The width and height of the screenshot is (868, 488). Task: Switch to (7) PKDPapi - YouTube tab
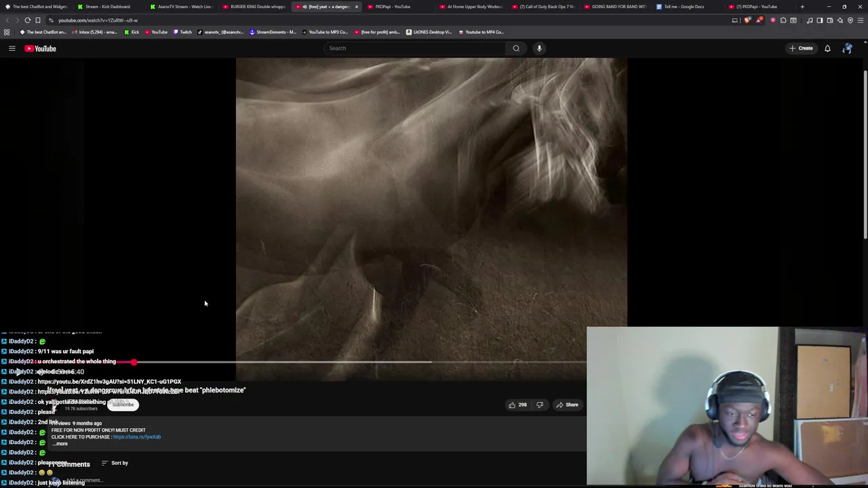click(760, 7)
